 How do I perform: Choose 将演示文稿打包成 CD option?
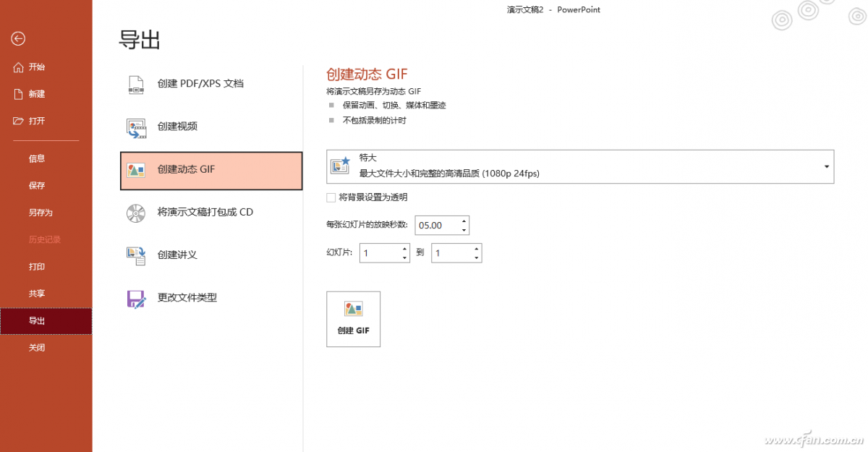point(211,212)
